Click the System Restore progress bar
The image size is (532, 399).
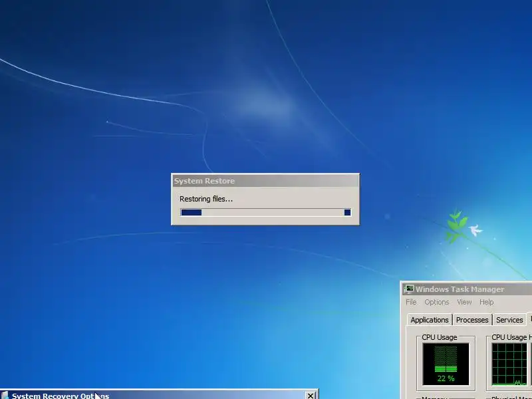pos(265,212)
